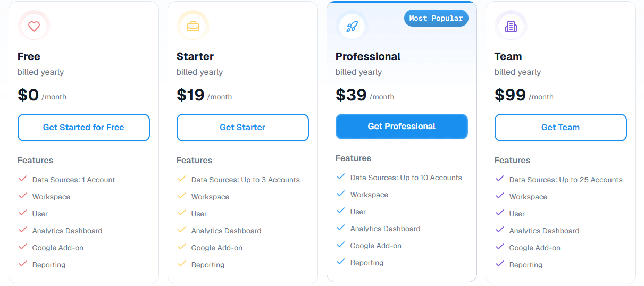Click red checkmark beside Free plan Reporting

(23, 264)
